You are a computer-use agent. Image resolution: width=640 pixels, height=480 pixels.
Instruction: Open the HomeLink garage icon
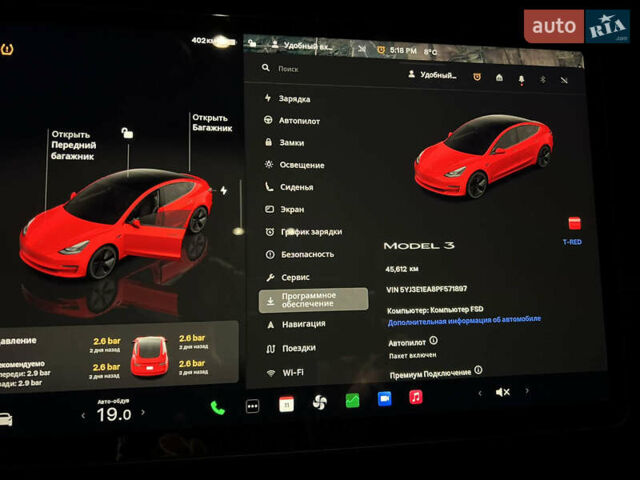pyautogui.click(x=499, y=77)
